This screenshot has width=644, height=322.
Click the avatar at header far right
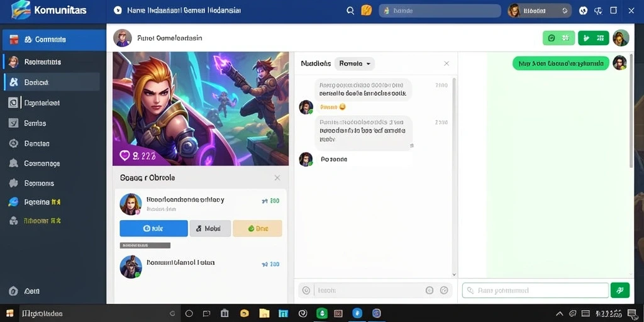pos(621,38)
